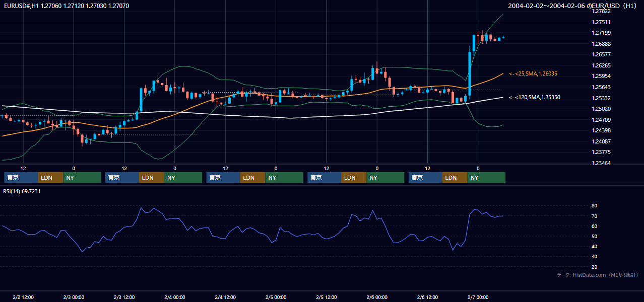Click price axis label 1.27199

pyautogui.click(x=602, y=33)
